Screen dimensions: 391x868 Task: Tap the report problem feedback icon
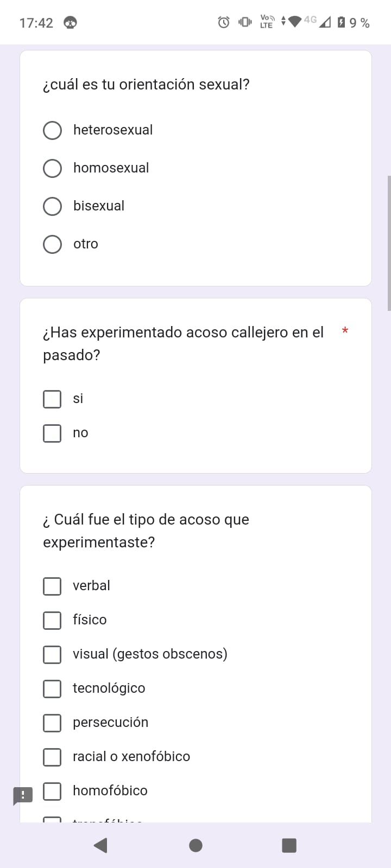pos(23,796)
